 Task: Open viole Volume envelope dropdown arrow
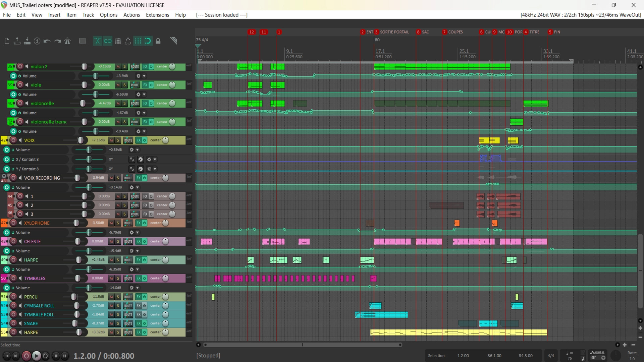pos(144,95)
